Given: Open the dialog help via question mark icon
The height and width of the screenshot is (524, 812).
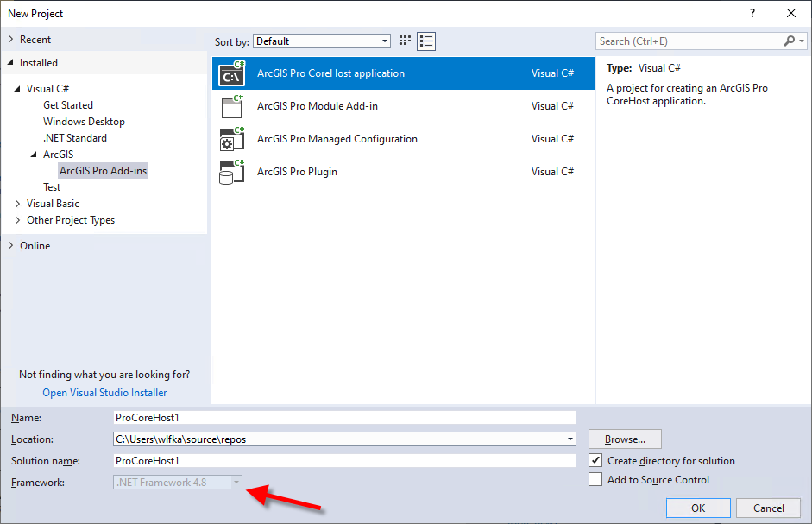Looking at the screenshot, I should (x=752, y=13).
